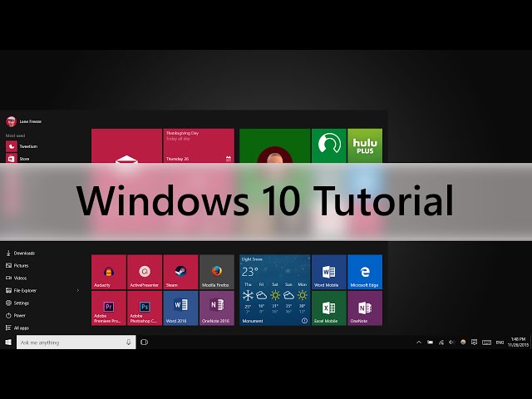Click the Cortana microphone icon
Screen dimensions: 532x399
129,342
